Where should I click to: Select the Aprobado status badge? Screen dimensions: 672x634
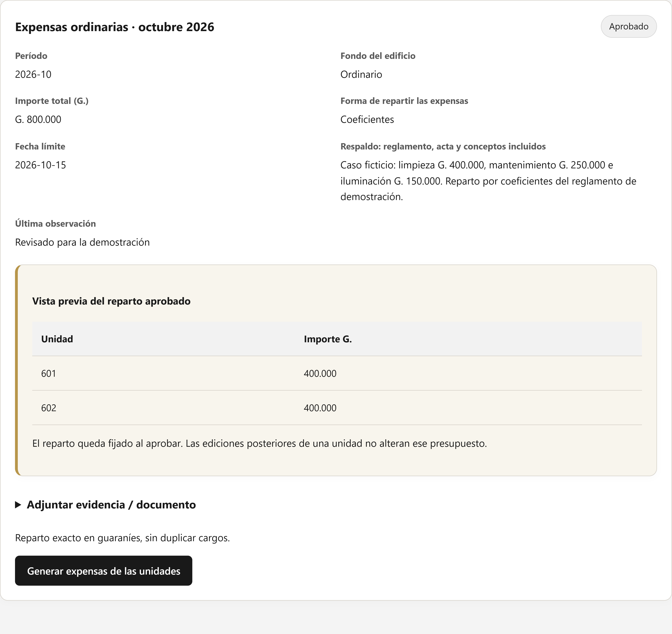pos(628,26)
